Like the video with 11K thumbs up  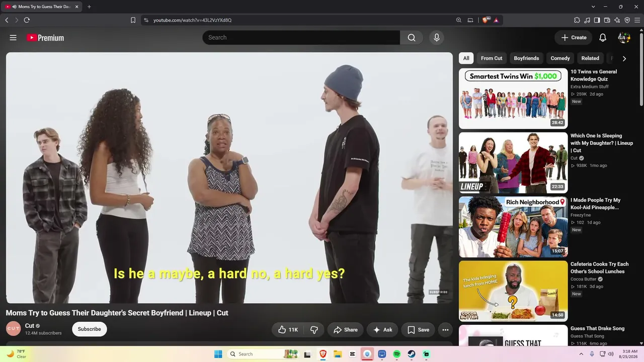288,330
